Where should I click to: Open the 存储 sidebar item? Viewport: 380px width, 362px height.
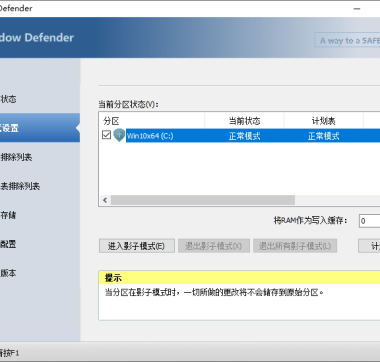[x=39, y=215]
